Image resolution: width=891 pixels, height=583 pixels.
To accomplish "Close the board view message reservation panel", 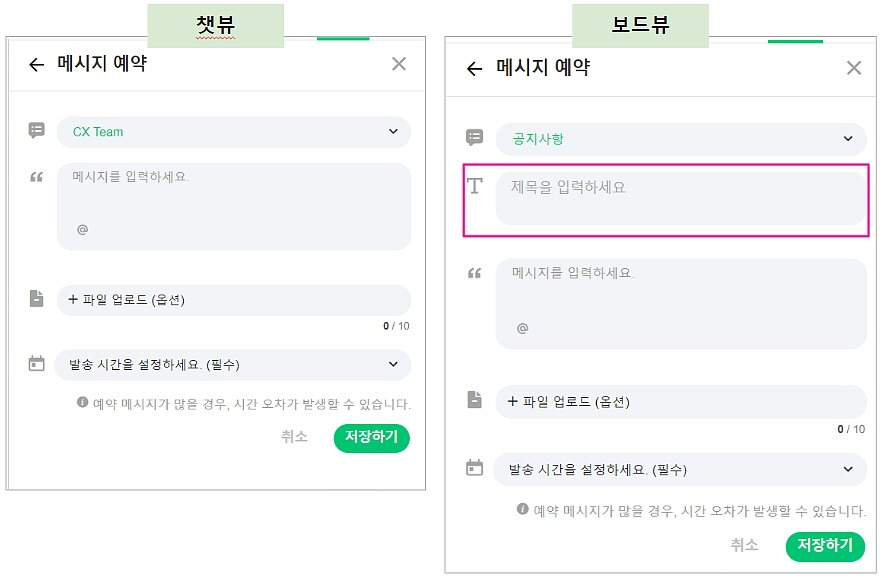I will pyautogui.click(x=853, y=68).
